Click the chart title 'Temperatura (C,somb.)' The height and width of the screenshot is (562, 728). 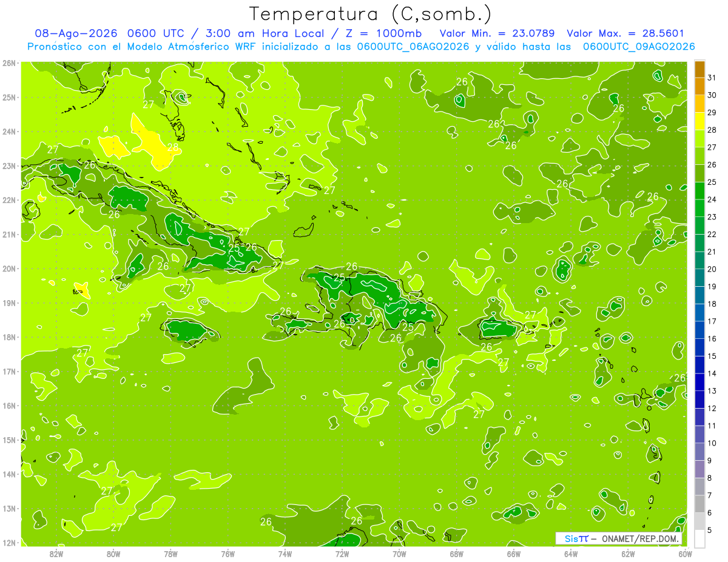coord(371,14)
